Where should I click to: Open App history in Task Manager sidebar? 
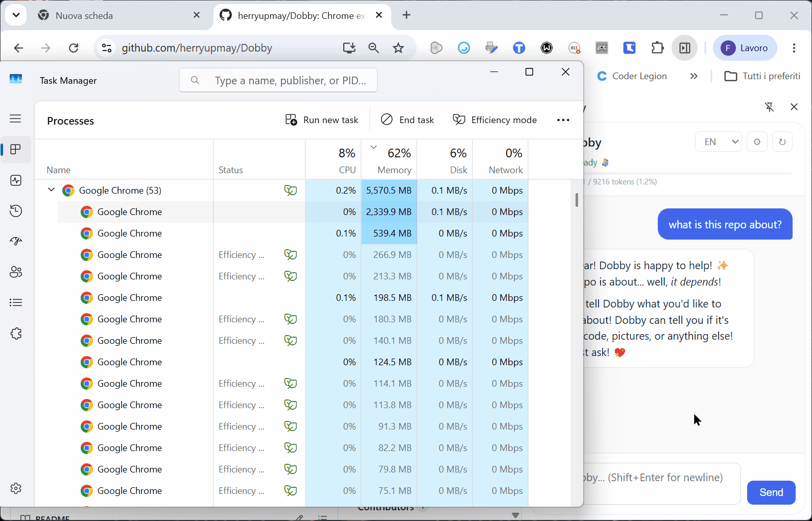click(x=16, y=211)
